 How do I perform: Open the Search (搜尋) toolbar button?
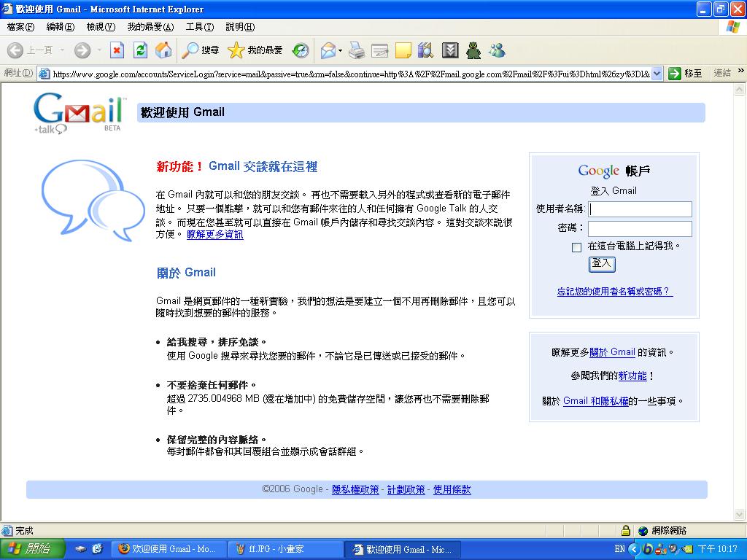pyautogui.click(x=201, y=50)
